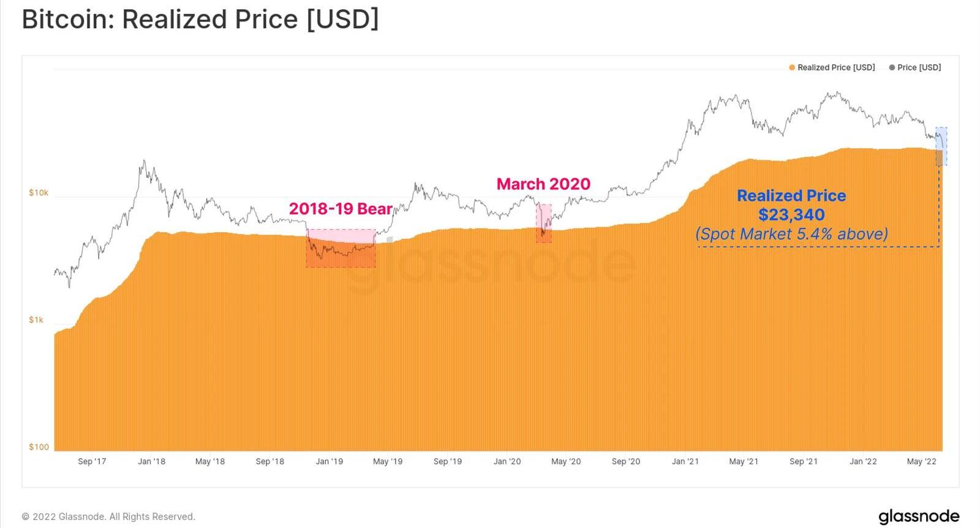Select the $23,340 realized price value
This screenshot has height=528, width=980.
pyautogui.click(x=791, y=215)
